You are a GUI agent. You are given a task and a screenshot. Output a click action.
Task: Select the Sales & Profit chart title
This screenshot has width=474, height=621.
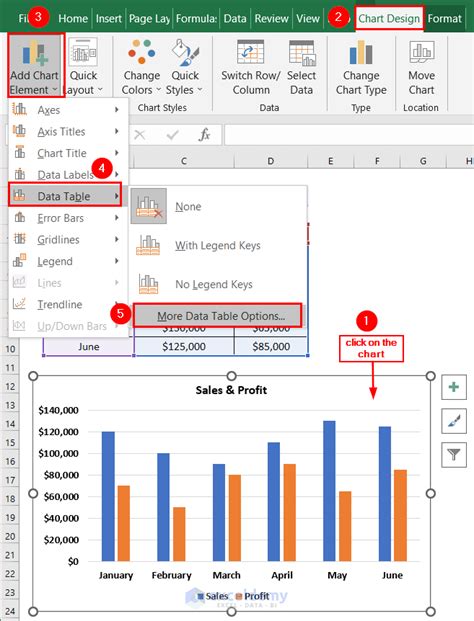(x=231, y=390)
